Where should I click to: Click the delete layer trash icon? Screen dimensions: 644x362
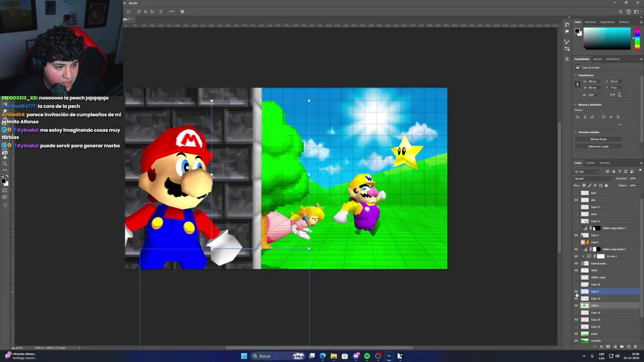[635, 347]
